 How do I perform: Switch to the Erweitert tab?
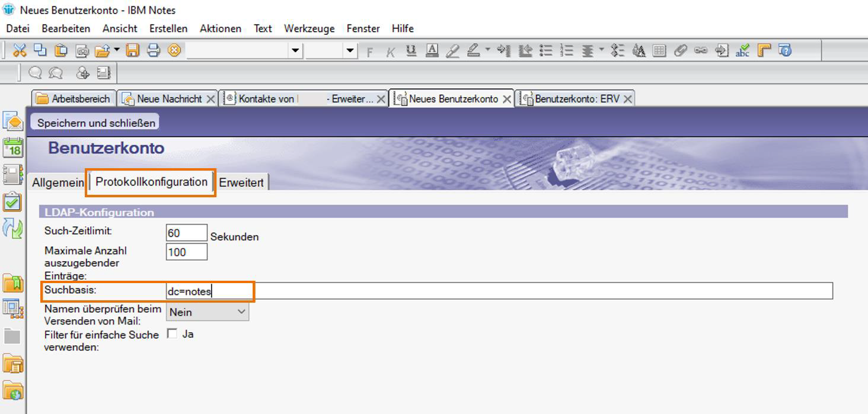[241, 182]
